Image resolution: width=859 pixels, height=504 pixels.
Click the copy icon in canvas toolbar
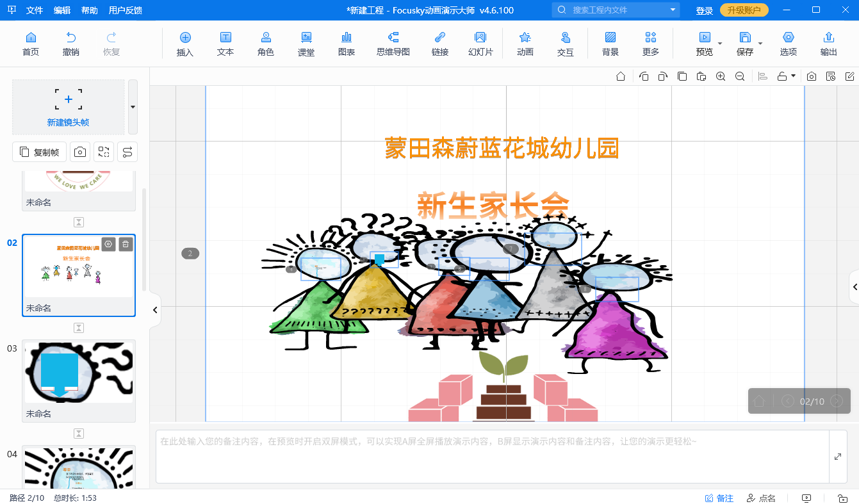tap(682, 76)
